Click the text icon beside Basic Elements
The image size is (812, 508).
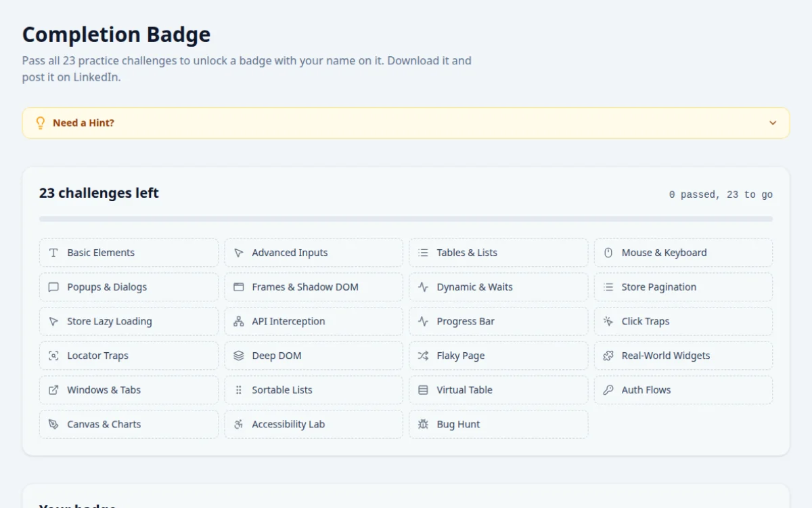[x=53, y=253]
